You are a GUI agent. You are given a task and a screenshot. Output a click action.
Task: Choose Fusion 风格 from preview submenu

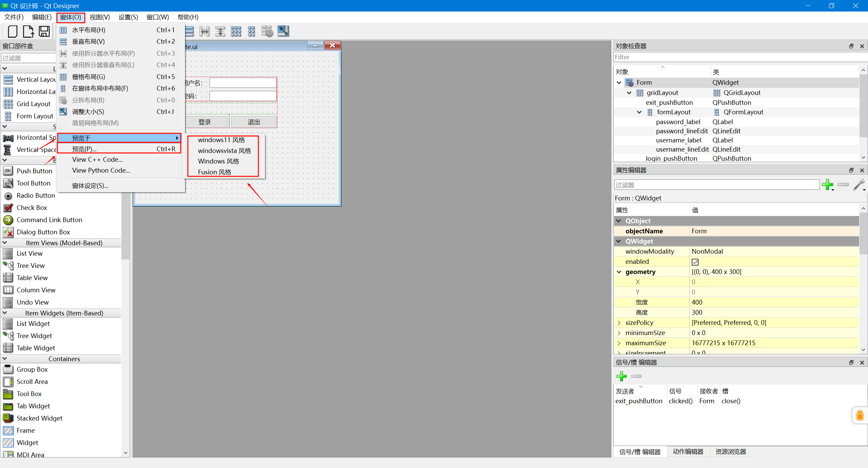point(214,172)
